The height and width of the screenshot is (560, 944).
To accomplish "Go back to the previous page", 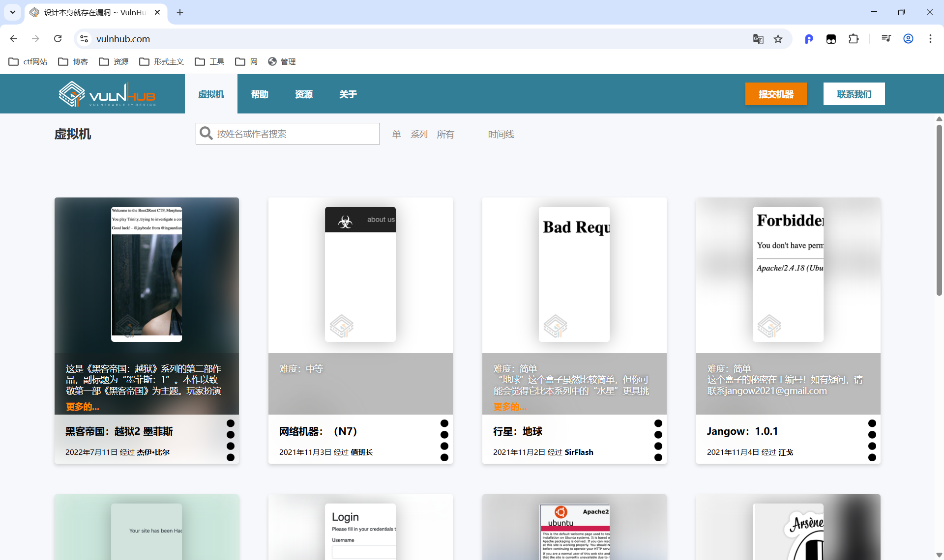I will 14,39.
